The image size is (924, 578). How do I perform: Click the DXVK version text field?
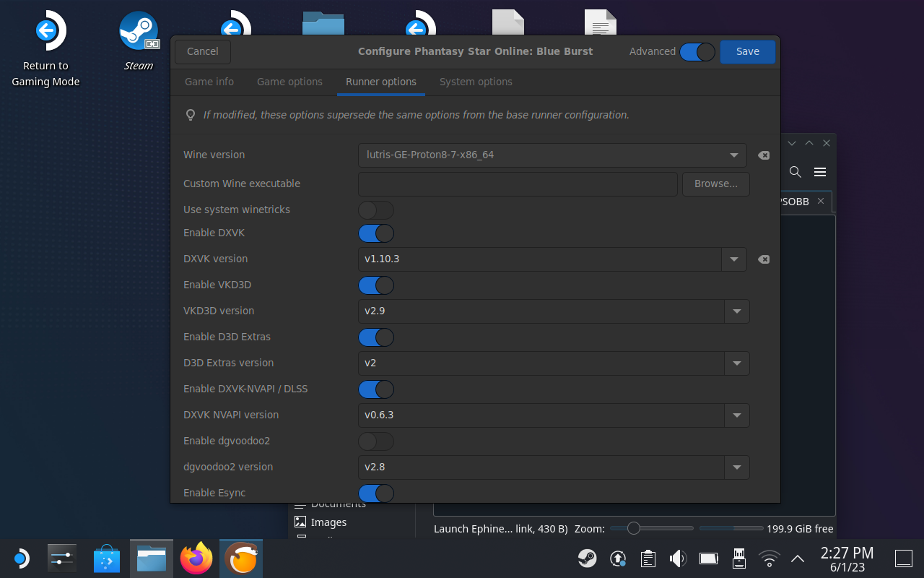click(x=540, y=259)
